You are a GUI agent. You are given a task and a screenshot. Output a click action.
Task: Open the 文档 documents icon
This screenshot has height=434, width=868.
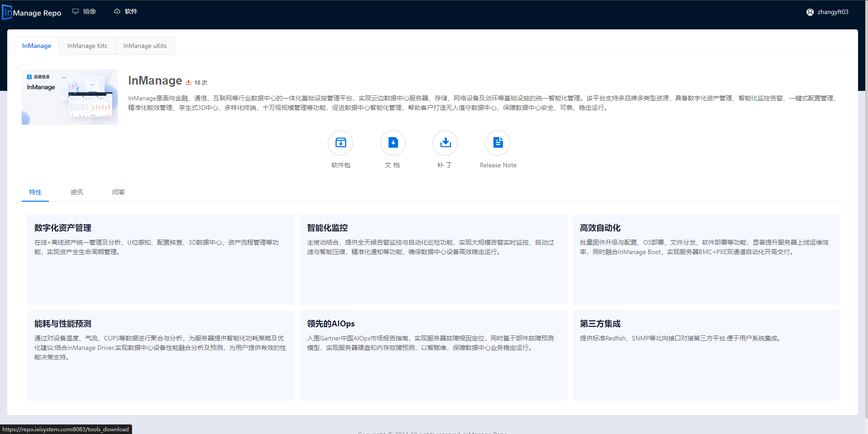393,143
